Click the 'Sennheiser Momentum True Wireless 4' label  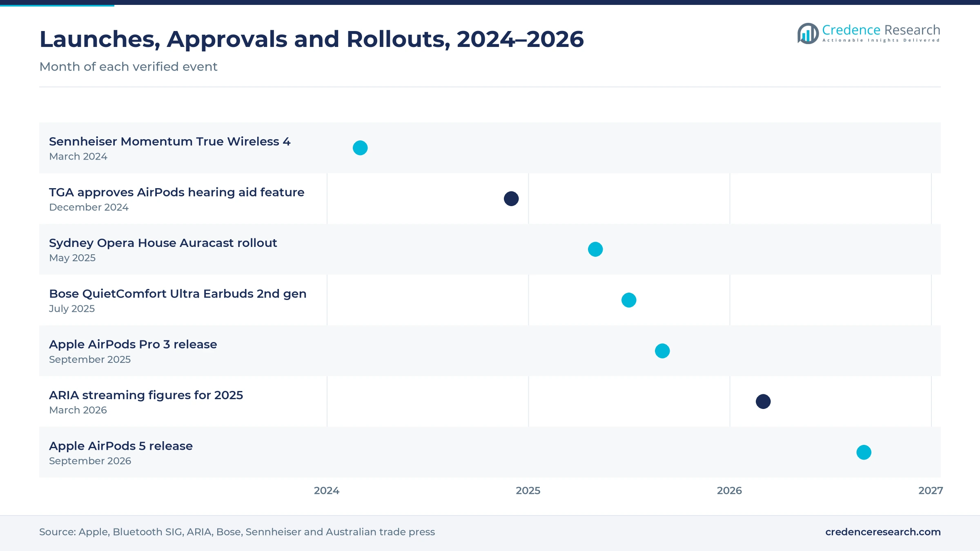click(170, 141)
